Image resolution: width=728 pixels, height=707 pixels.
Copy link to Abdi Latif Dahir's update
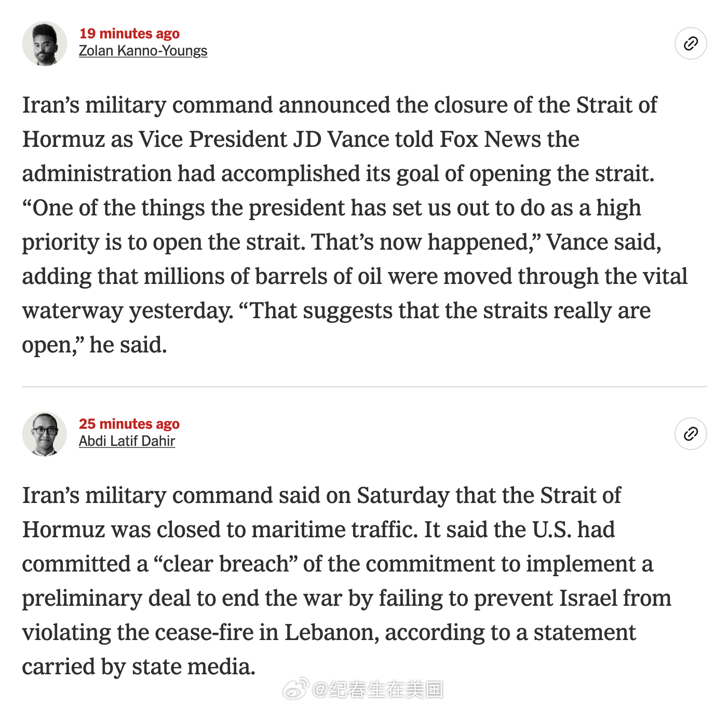pyautogui.click(x=691, y=433)
